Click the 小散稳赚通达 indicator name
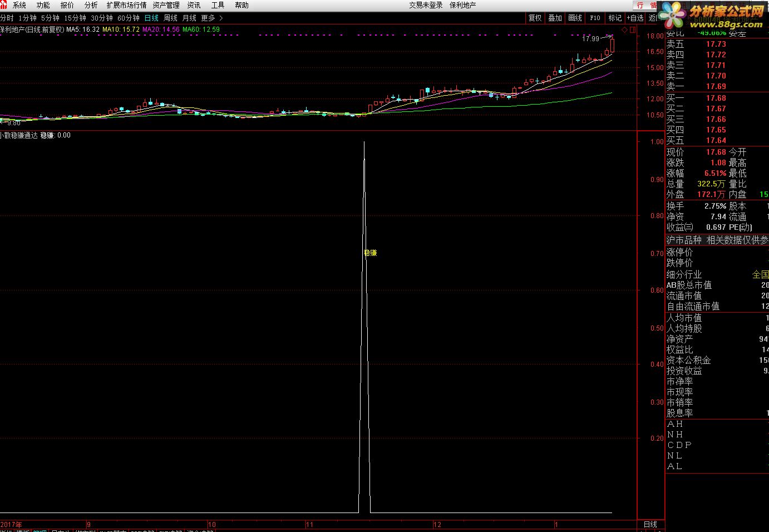This screenshot has width=769, height=532. click(19, 135)
